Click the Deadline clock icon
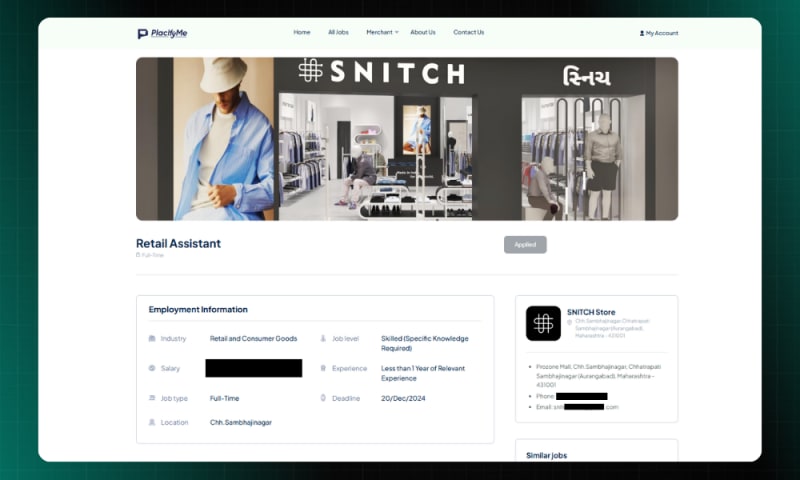This screenshot has width=800, height=480. [x=323, y=398]
